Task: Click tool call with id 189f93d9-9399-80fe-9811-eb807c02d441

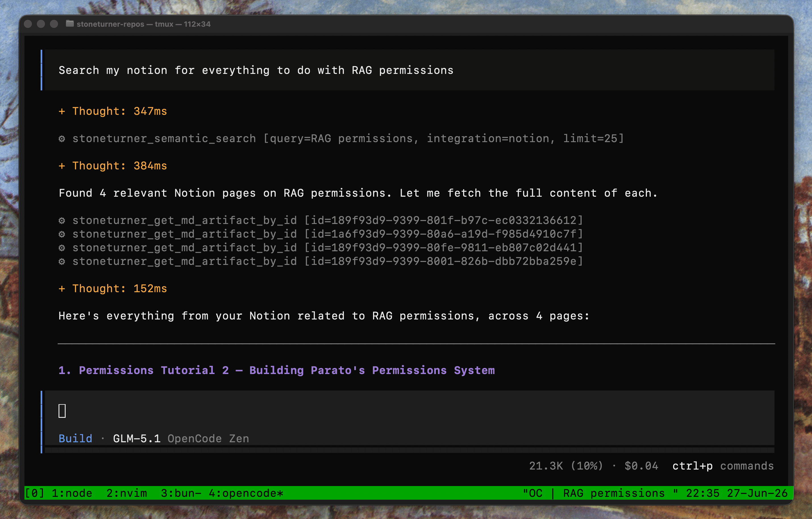Action: [321, 248]
